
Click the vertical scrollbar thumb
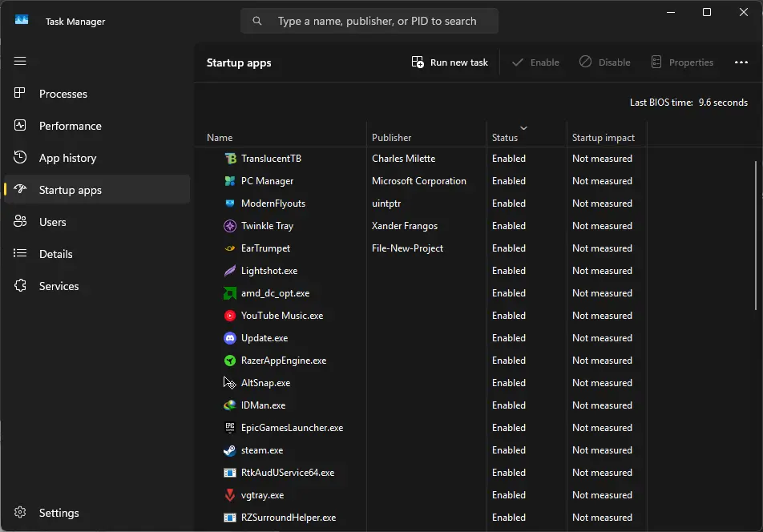755,236
